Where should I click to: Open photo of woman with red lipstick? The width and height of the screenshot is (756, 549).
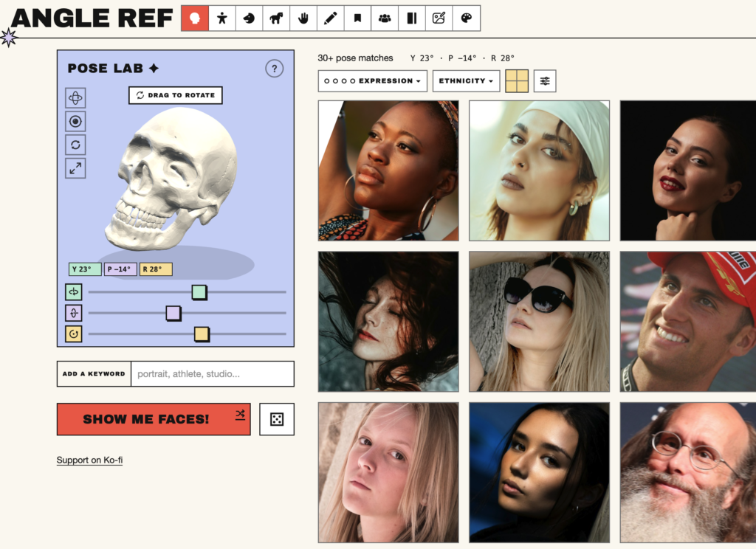tap(688, 170)
